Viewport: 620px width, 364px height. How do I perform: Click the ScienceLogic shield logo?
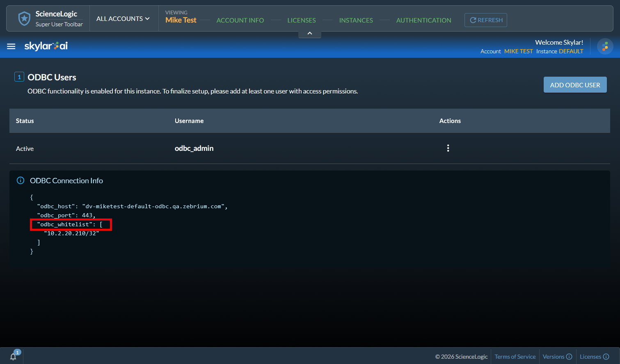tap(24, 19)
